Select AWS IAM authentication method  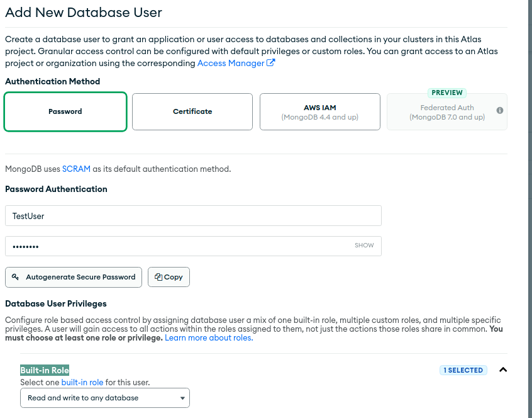[319, 111]
